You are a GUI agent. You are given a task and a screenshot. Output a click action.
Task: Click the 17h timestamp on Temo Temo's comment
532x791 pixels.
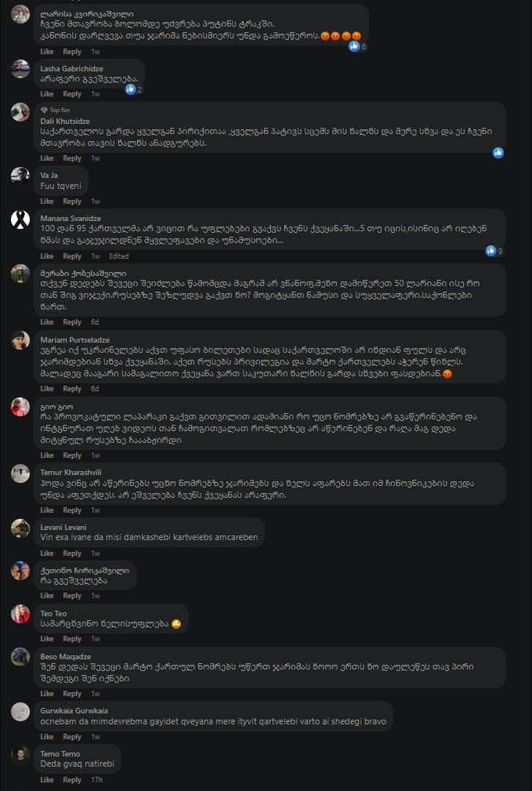pos(96,780)
